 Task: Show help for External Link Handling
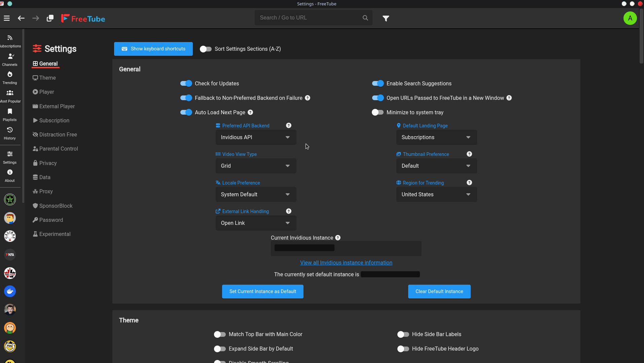289,211
